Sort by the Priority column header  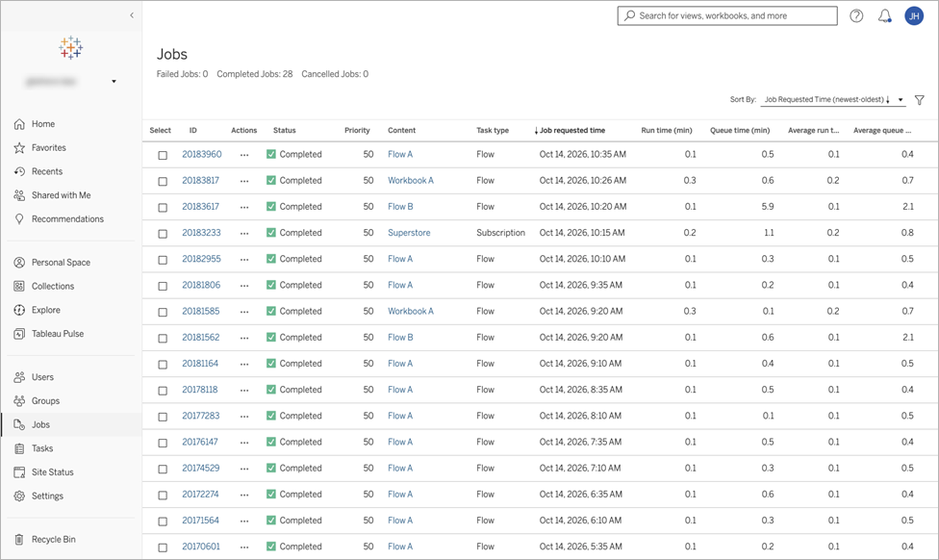point(357,131)
